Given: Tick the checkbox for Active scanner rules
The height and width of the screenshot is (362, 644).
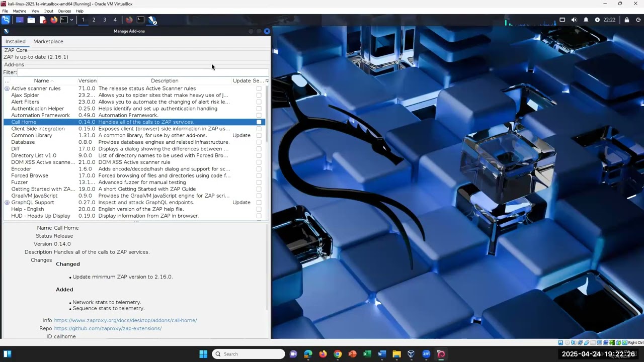Looking at the screenshot, I should coord(259,88).
